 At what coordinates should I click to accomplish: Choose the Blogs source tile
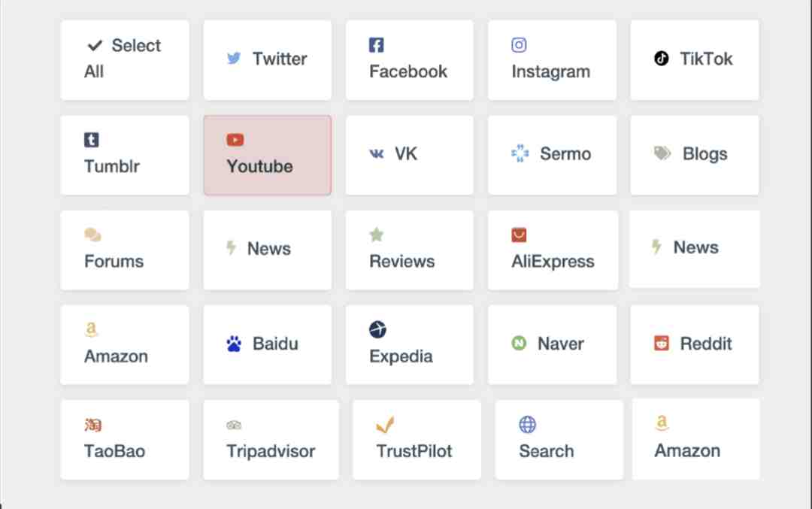[x=695, y=156]
